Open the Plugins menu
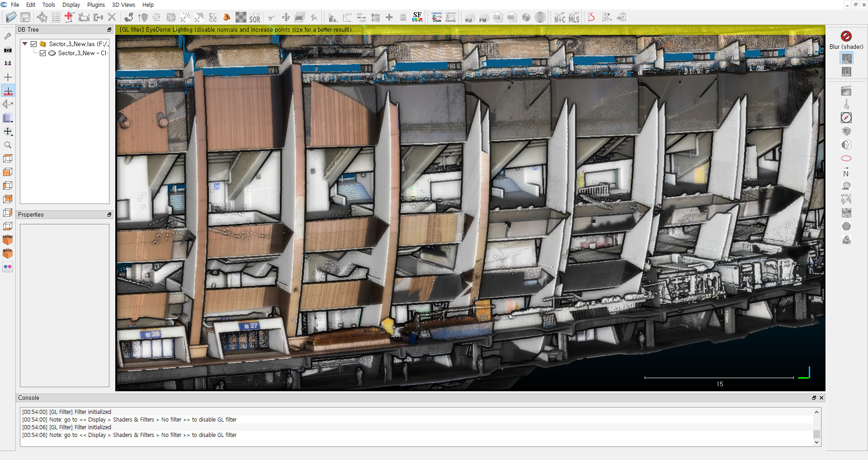Viewport: 868px width, 460px height. [96, 5]
